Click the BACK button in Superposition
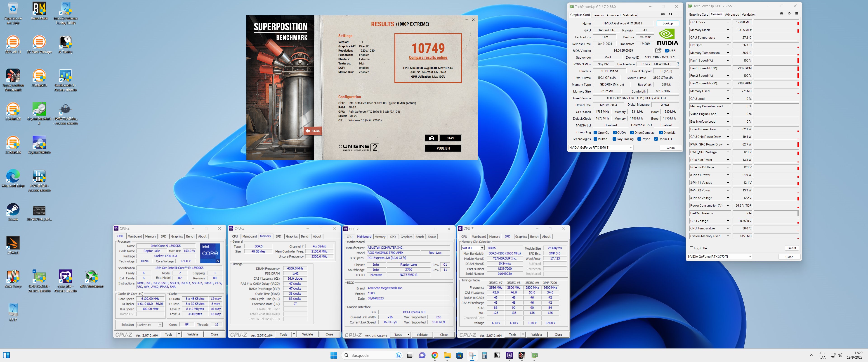The width and height of the screenshot is (868, 362). [313, 131]
